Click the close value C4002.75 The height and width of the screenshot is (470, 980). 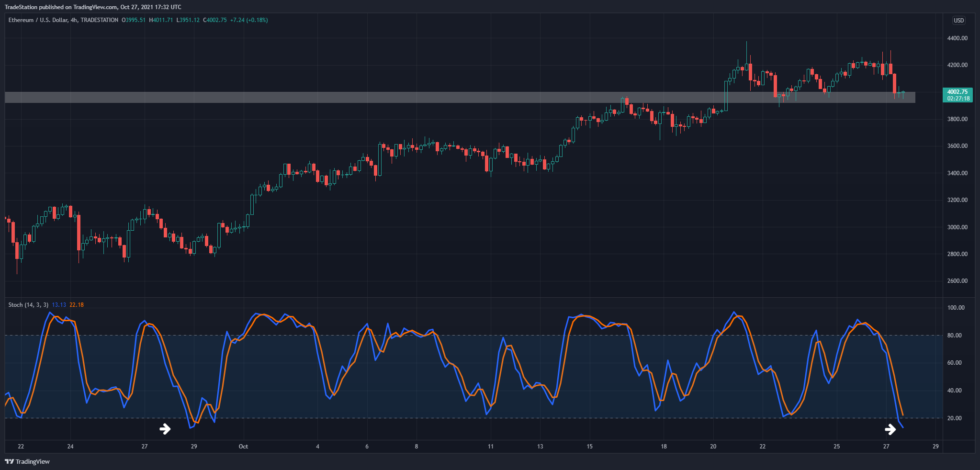[215, 20]
